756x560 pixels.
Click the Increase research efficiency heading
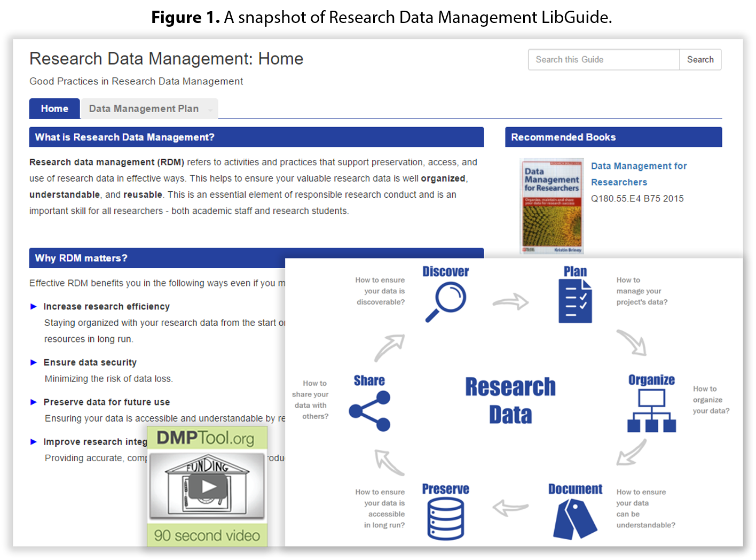[107, 307]
